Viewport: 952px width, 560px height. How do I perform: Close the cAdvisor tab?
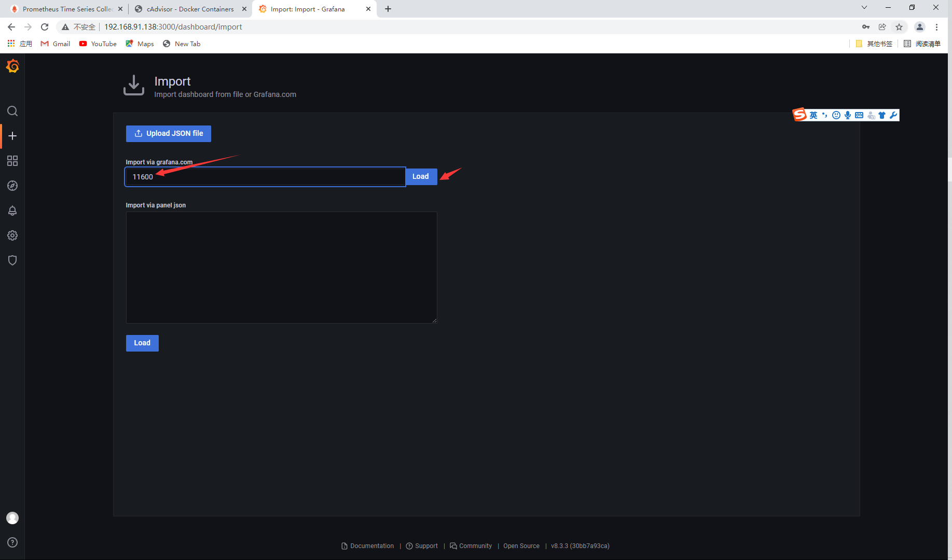click(244, 9)
